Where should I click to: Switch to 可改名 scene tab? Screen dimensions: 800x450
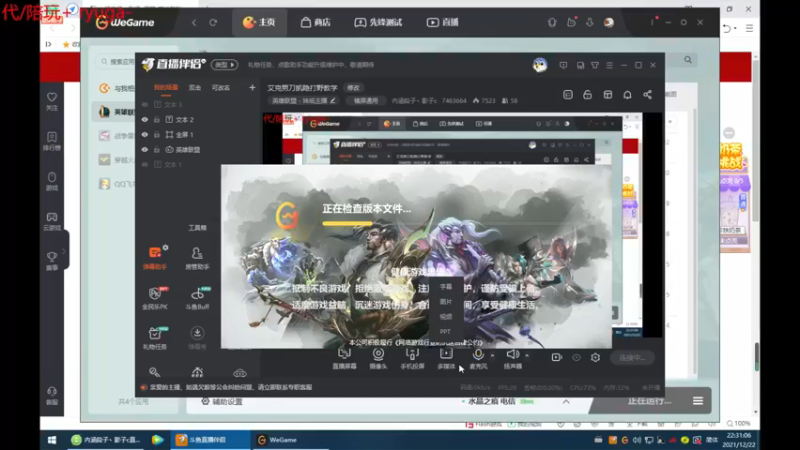point(221,88)
